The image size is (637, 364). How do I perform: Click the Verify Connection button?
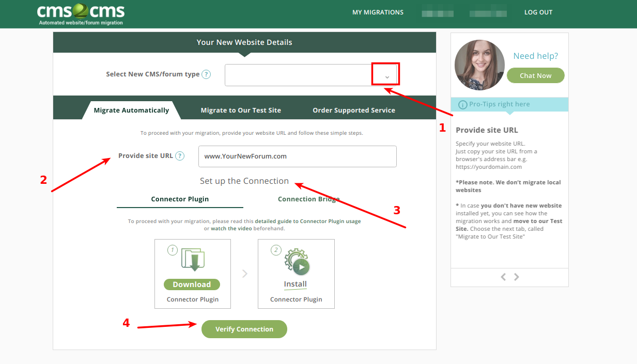[x=244, y=329]
